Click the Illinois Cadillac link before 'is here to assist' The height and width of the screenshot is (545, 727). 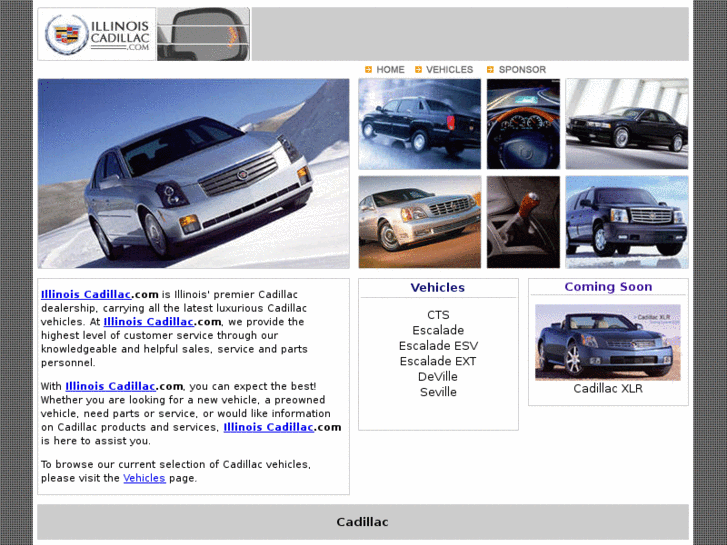[268, 427]
